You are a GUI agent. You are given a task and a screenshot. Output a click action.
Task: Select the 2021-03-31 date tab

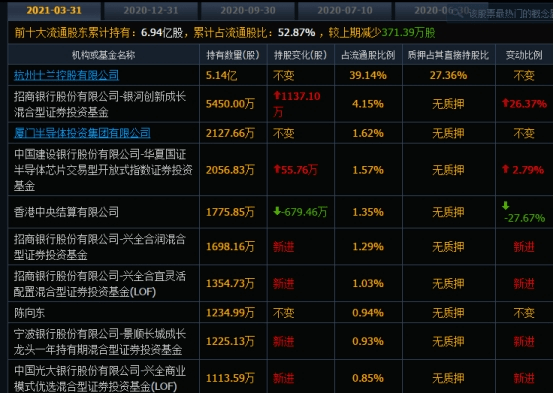click(54, 10)
